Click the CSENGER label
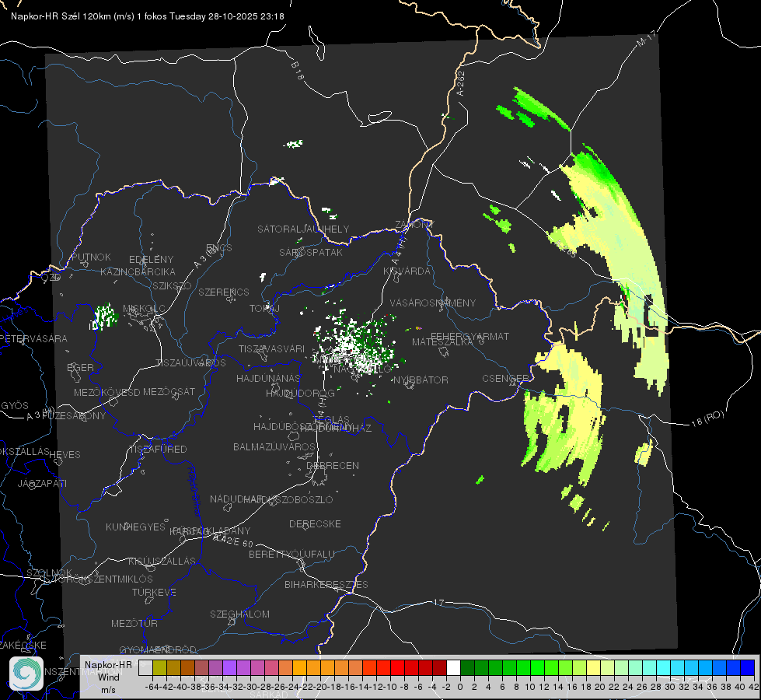 pyautogui.click(x=505, y=379)
